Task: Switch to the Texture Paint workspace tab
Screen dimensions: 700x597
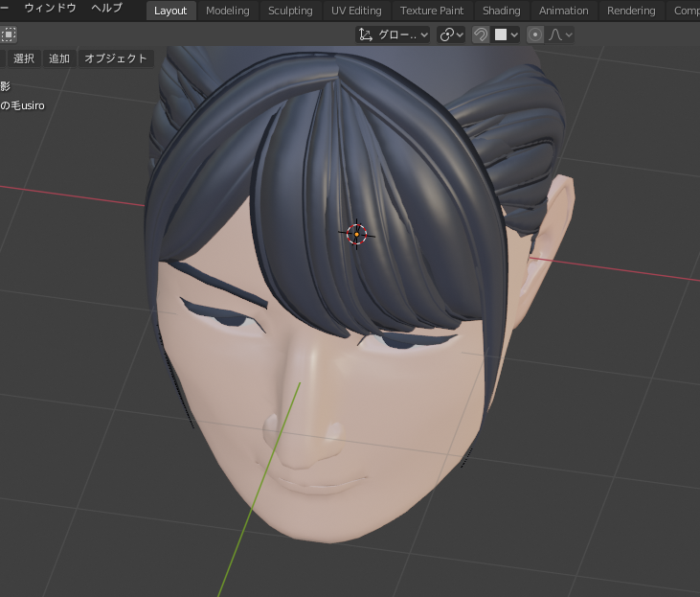Action: point(432,11)
